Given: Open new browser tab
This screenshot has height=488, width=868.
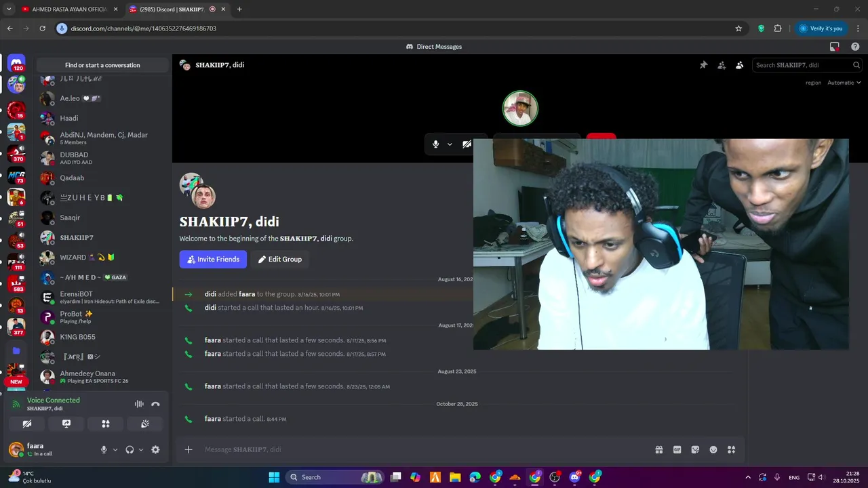Looking at the screenshot, I should (239, 9).
